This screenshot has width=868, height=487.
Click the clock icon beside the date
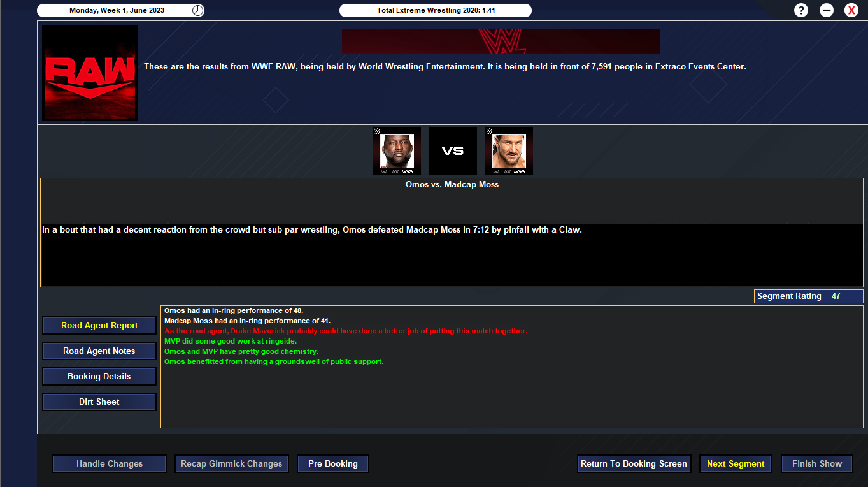click(x=198, y=10)
